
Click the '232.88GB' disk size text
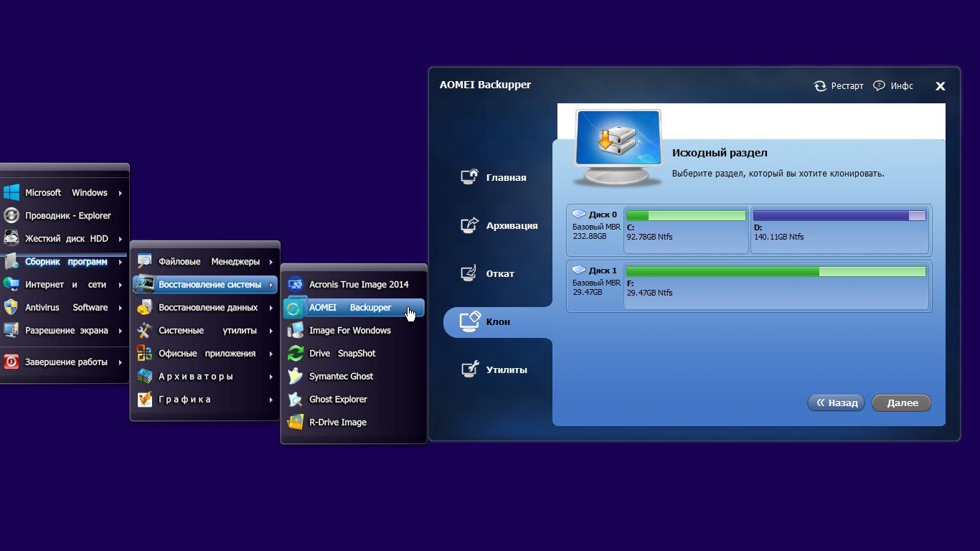pos(589,236)
